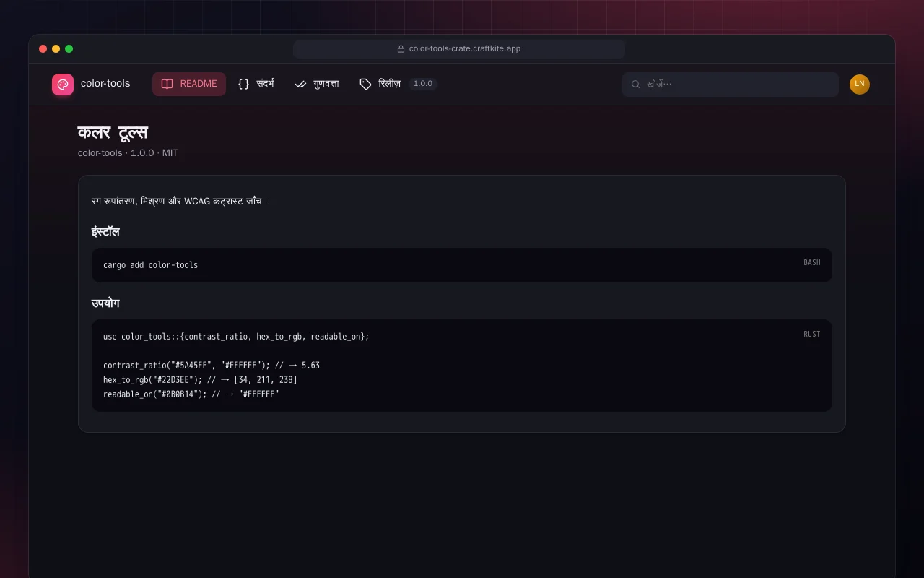The image size is (924, 578).
Task: Click the RUST language label
Action: click(812, 334)
